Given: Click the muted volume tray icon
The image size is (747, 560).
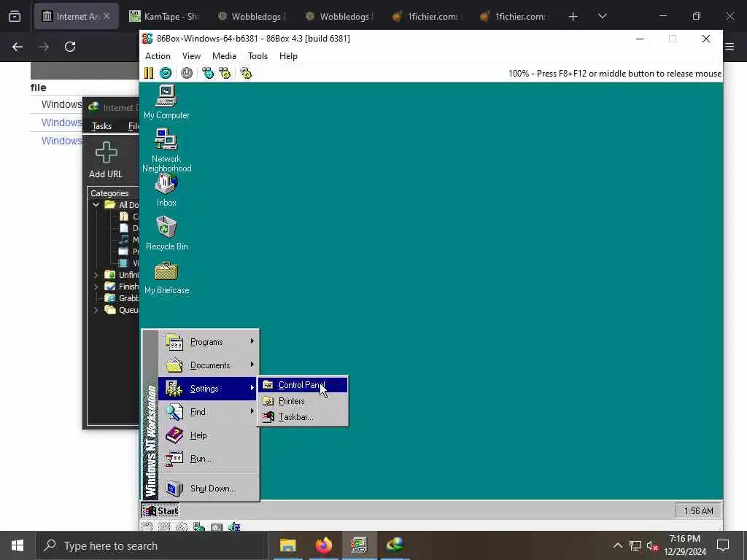Looking at the screenshot, I should pos(652,545).
